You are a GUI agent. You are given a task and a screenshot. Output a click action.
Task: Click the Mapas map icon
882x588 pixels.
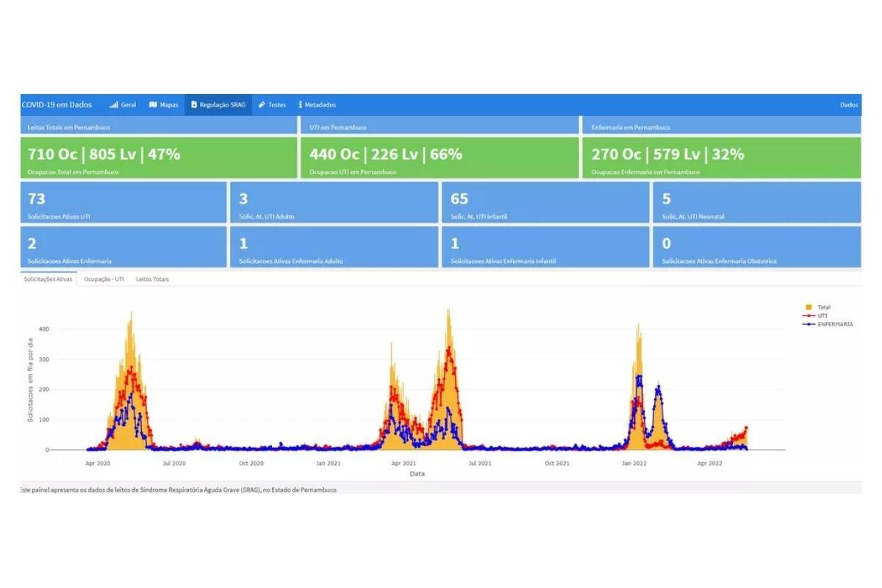(x=153, y=105)
